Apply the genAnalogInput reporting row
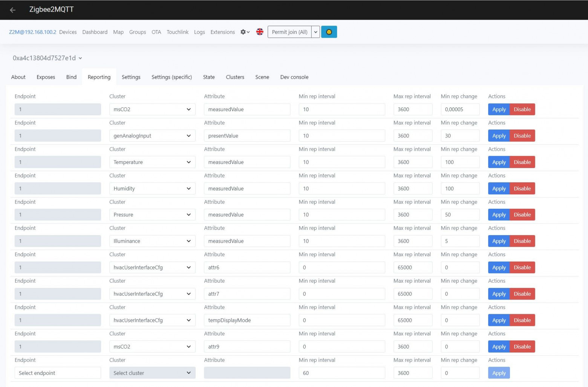The width and height of the screenshot is (588, 387). point(499,136)
